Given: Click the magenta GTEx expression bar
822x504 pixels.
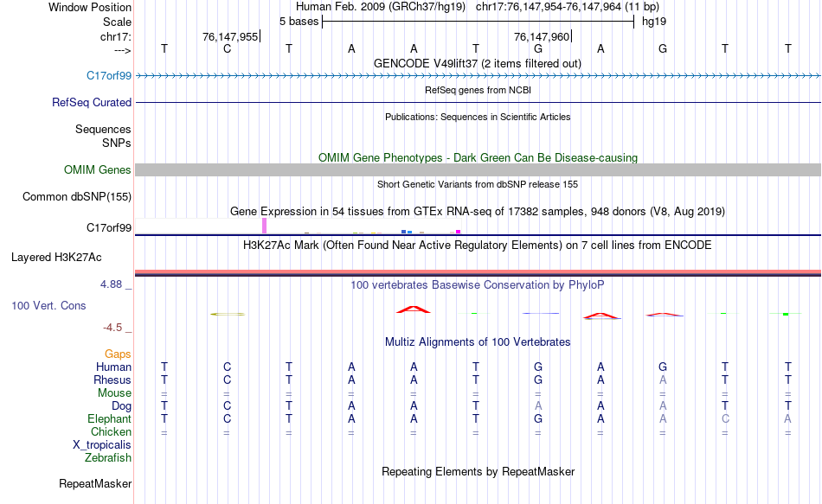Looking at the screenshot, I should pos(459,232).
